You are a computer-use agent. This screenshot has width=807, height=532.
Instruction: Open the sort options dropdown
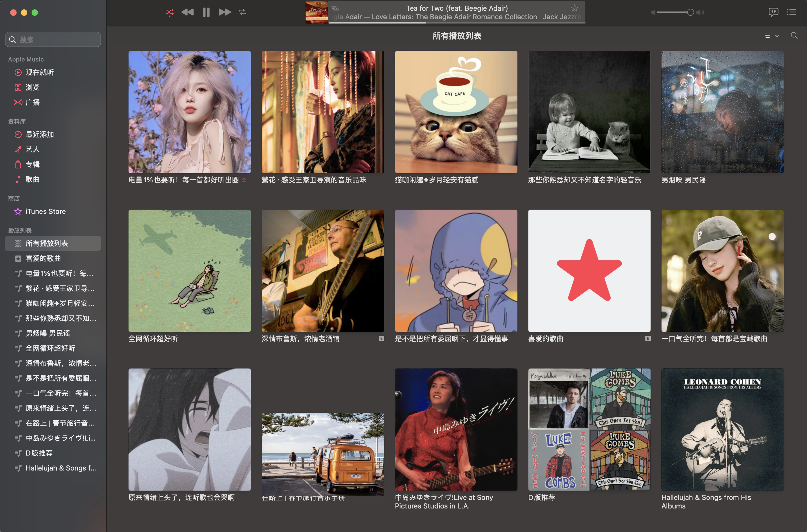(x=771, y=36)
